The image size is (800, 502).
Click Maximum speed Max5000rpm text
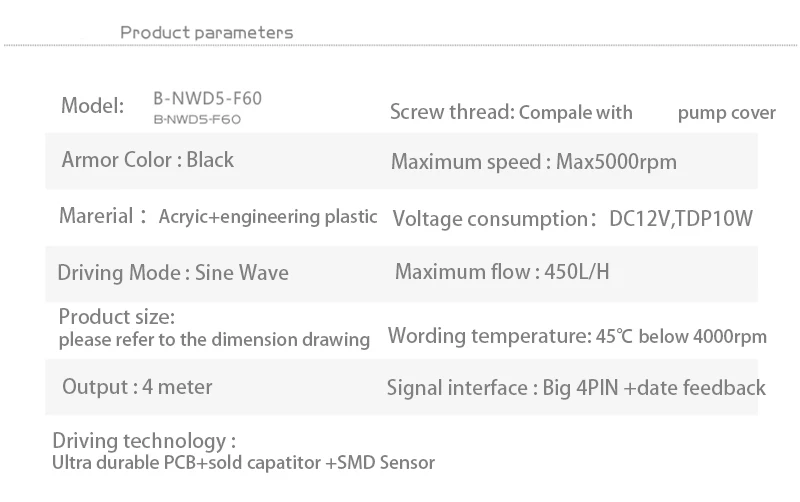coord(534,162)
